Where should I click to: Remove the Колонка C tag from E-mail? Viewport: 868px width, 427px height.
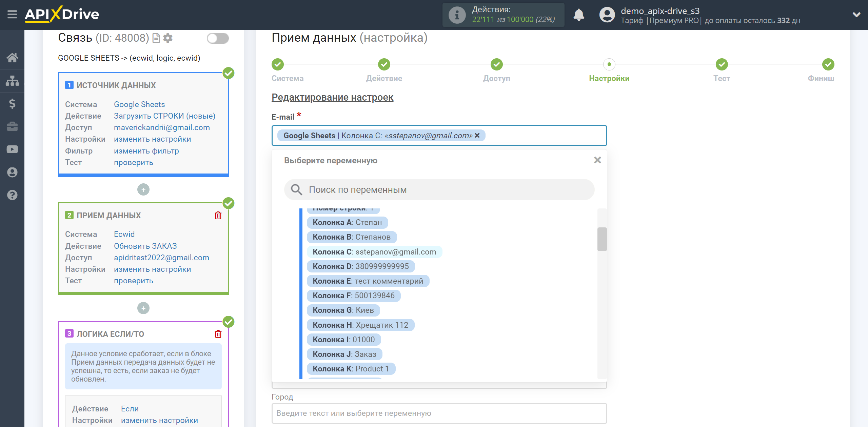pyautogui.click(x=477, y=136)
